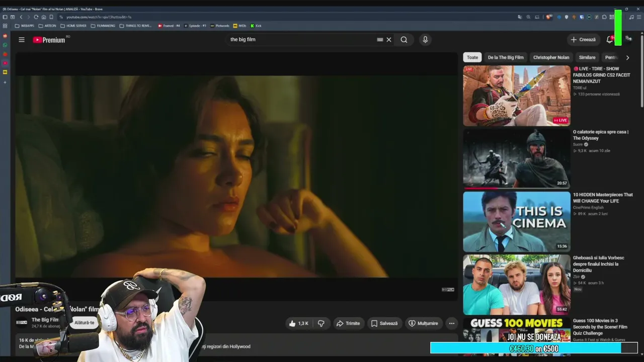Image resolution: width=644 pixels, height=362 pixels.
Task: Open the Plotwords bookmark
Action: [219, 26]
